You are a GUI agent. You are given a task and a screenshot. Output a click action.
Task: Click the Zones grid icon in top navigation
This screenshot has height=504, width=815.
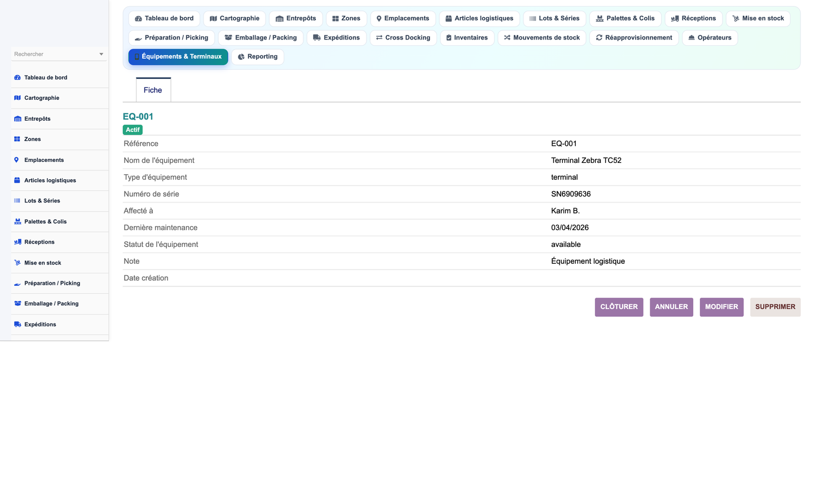336,19
